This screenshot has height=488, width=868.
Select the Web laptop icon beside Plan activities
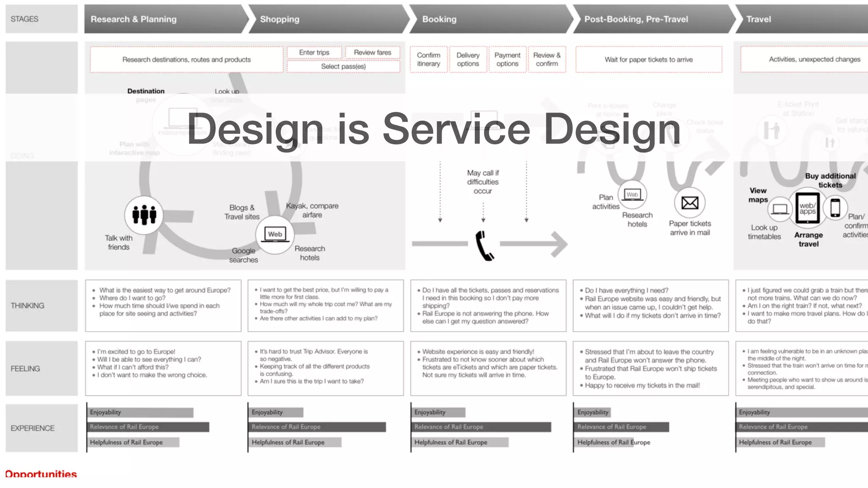(632, 194)
